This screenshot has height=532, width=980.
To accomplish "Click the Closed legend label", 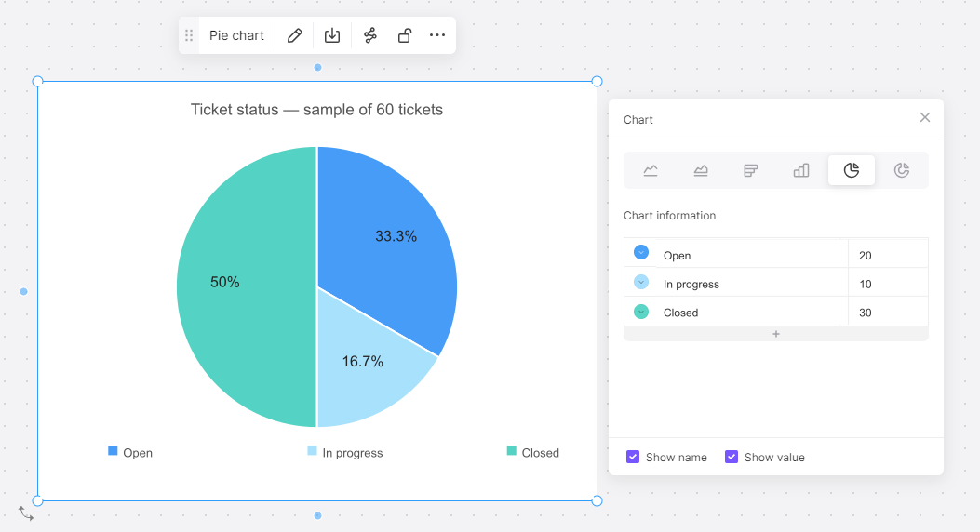I will pyautogui.click(x=540, y=453).
